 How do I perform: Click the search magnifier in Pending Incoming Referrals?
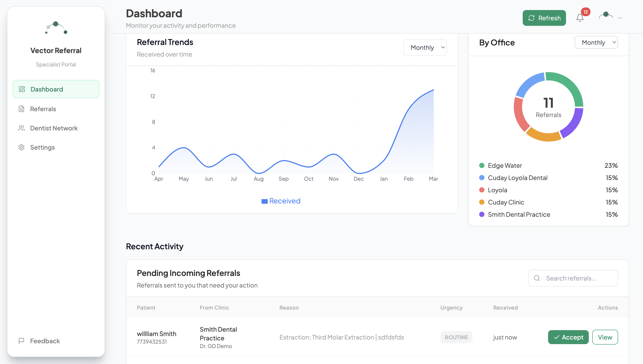[537, 278]
